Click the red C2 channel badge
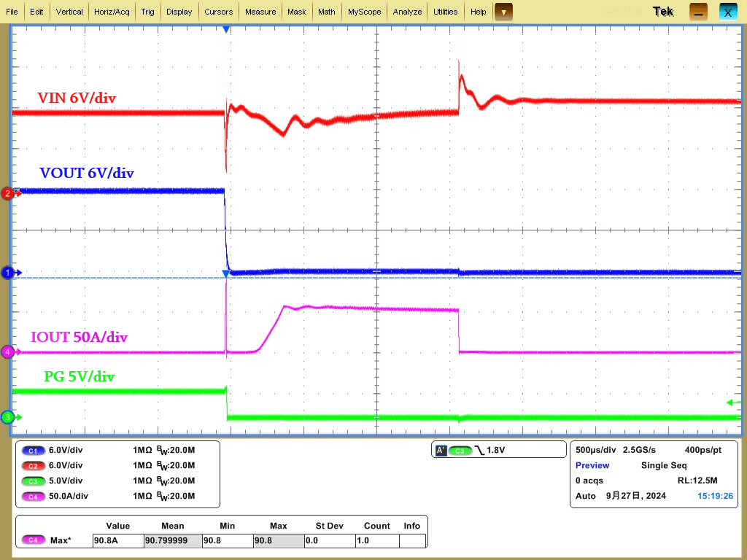The image size is (747, 560). pyautogui.click(x=33, y=465)
